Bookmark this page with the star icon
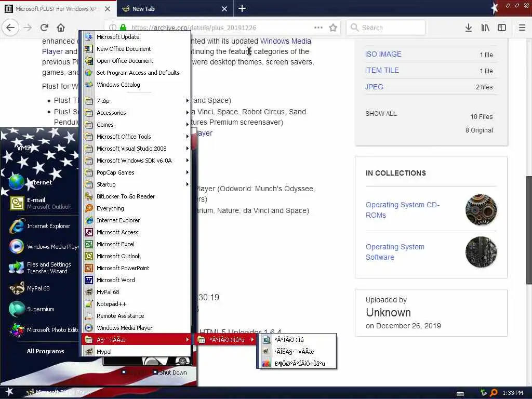 pos(333,28)
